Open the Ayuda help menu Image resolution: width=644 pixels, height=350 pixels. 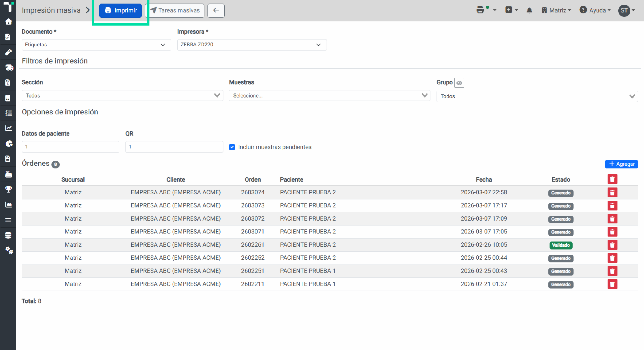[x=595, y=10]
